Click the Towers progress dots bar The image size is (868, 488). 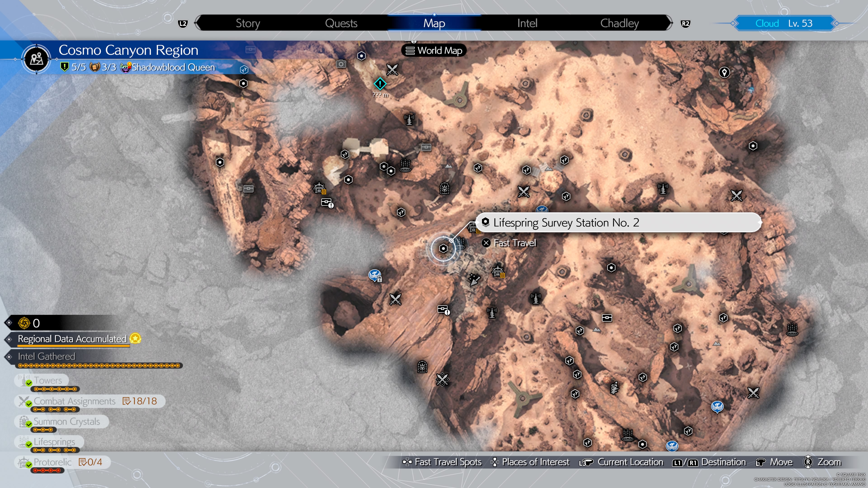(56, 389)
